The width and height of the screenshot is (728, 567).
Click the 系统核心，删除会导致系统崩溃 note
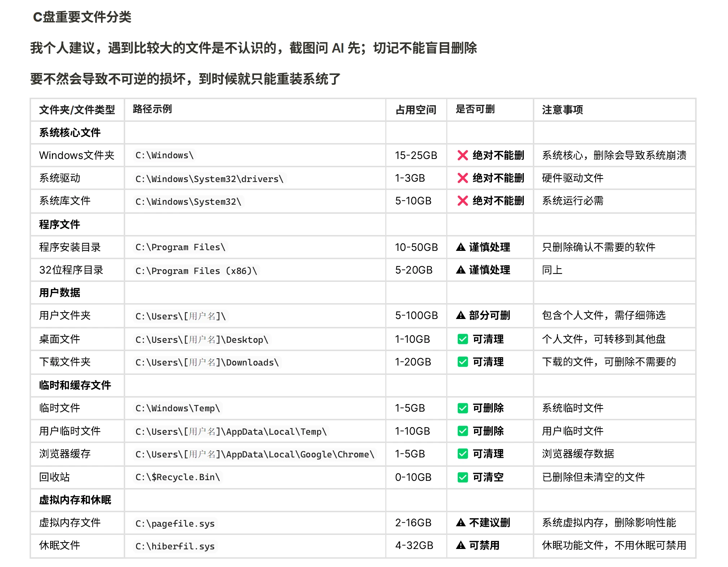pyautogui.click(x=614, y=155)
